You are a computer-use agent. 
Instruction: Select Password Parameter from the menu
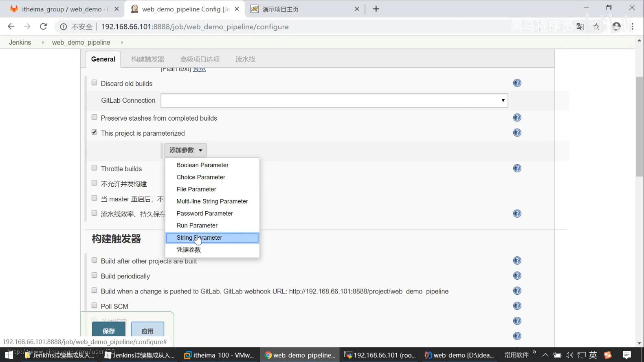tap(212, 214)
